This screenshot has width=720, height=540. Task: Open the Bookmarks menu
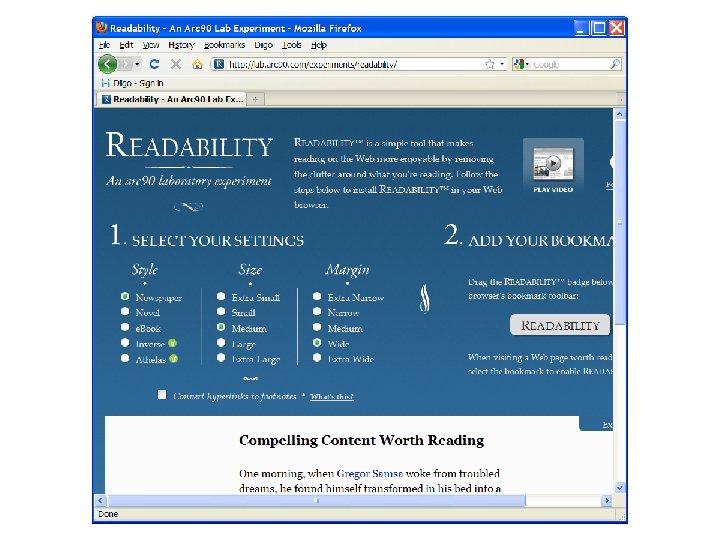225,45
